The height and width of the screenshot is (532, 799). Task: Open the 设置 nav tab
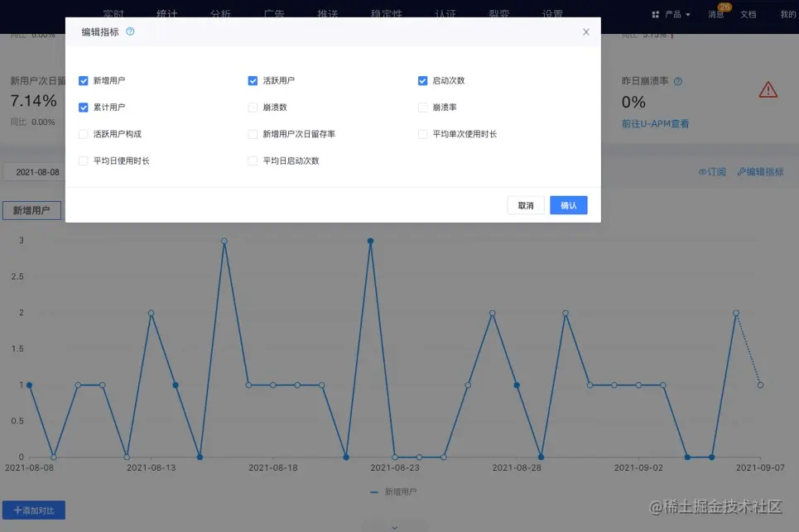pyautogui.click(x=552, y=13)
